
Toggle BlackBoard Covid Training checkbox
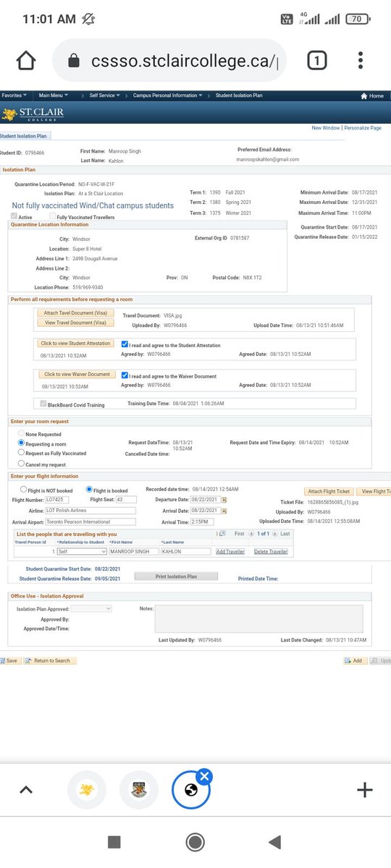tap(43, 404)
